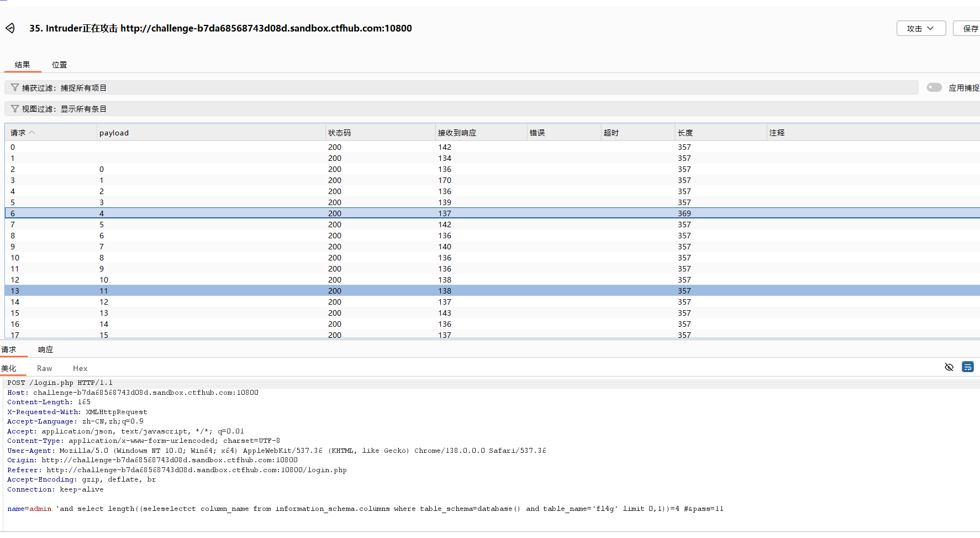Click the 长度 column header
The height and width of the screenshot is (538, 980).
click(x=685, y=132)
